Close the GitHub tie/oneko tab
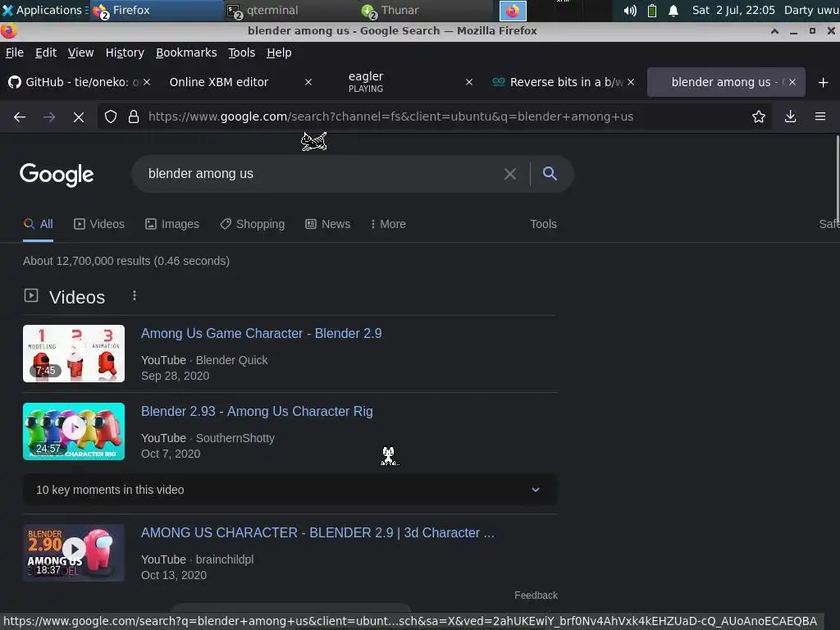This screenshot has width=840, height=630. 147,82
